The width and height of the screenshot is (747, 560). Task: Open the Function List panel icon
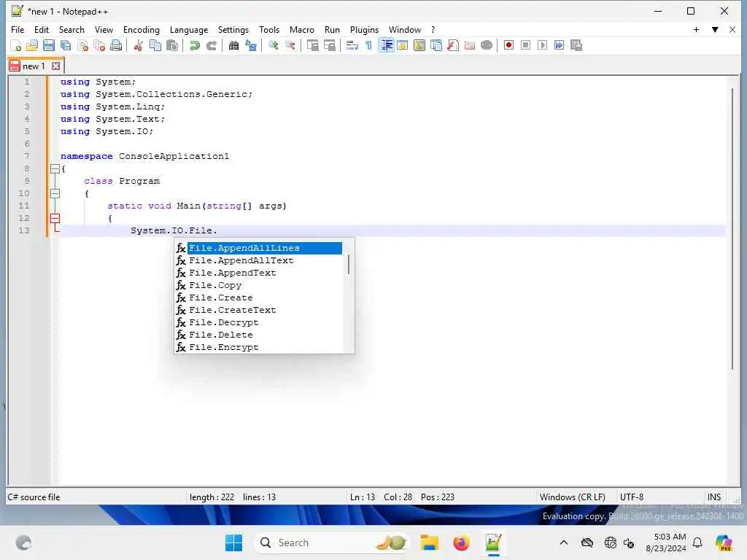[453, 45]
